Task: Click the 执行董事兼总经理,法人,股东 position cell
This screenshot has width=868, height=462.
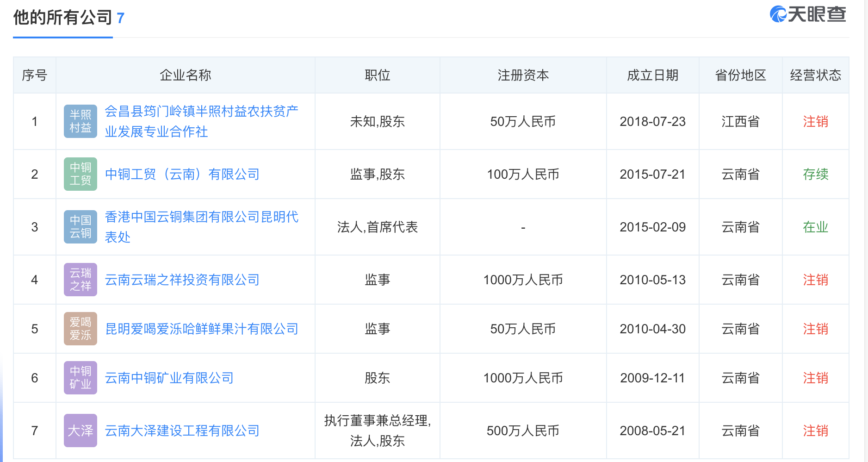Action: point(378,431)
